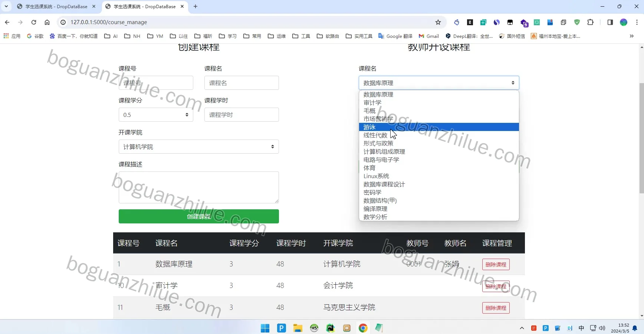The width and height of the screenshot is (644, 334).
Task: Open File Explorer from the taskbar
Action: [298, 328]
